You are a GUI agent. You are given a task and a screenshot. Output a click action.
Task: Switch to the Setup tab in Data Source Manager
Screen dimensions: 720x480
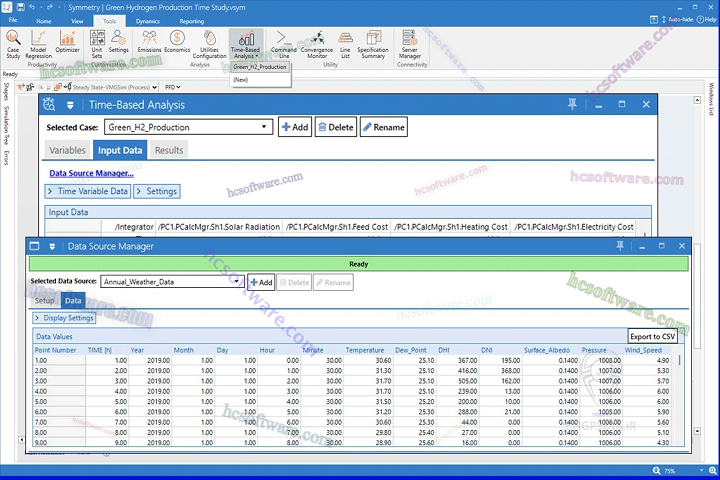pyautogui.click(x=45, y=300)
